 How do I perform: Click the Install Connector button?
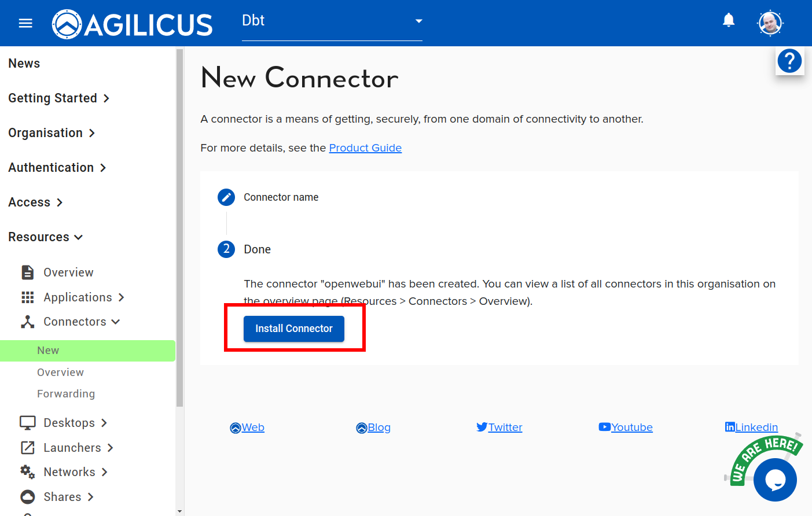(294, 329)
